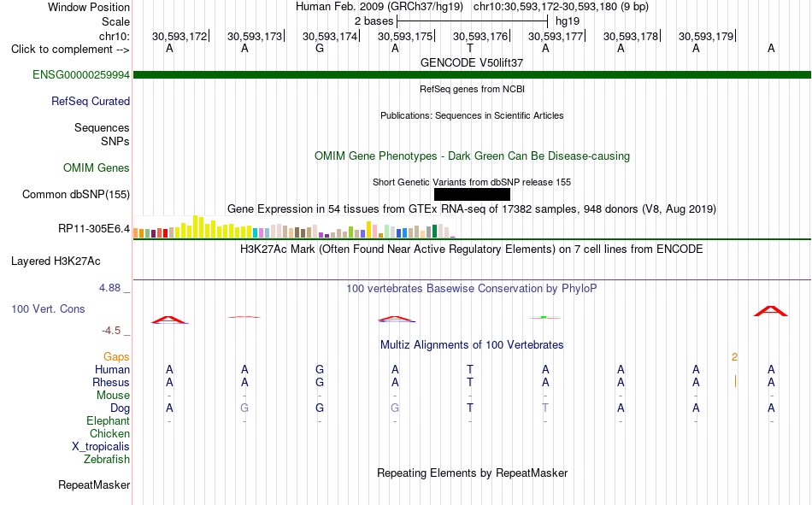Click the 'Click to complement -->' label
812x505 pixels.
[x=70, y=50]
